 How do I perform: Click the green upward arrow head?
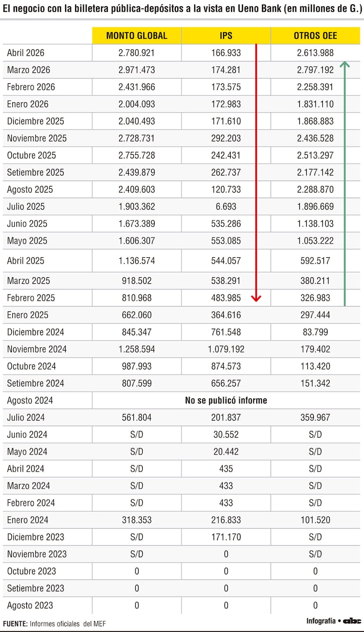coord(345,65)
